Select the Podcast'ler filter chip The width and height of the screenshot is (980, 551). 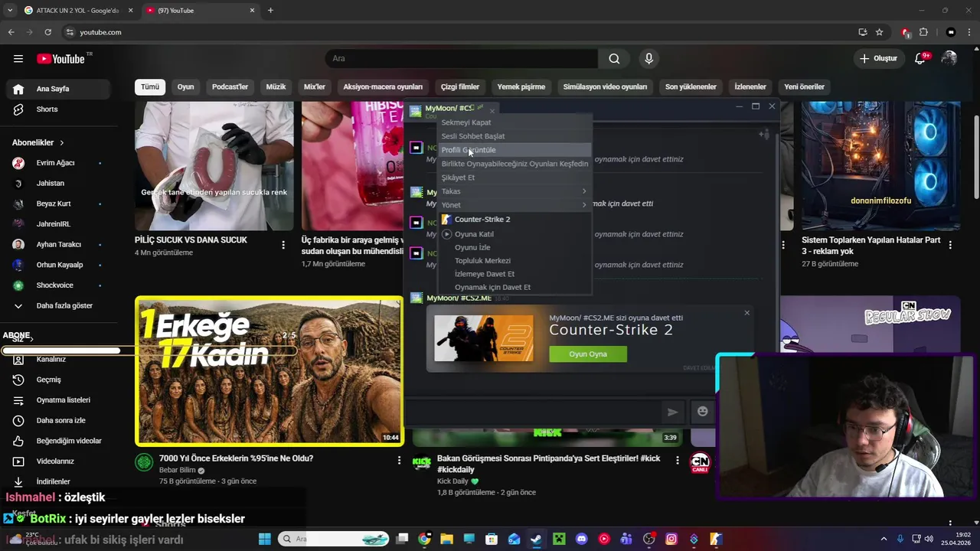tap(230, 87)
